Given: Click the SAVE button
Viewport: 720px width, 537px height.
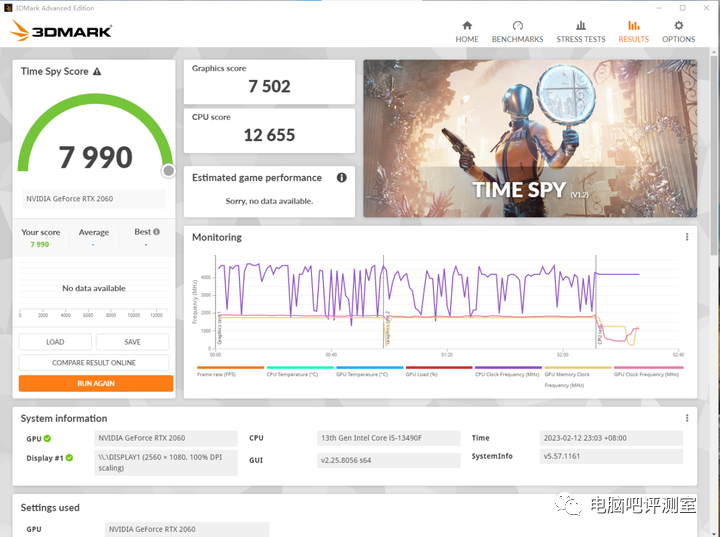Looking at the screenshot, I should pyautogui.click(x=132, y=342).
